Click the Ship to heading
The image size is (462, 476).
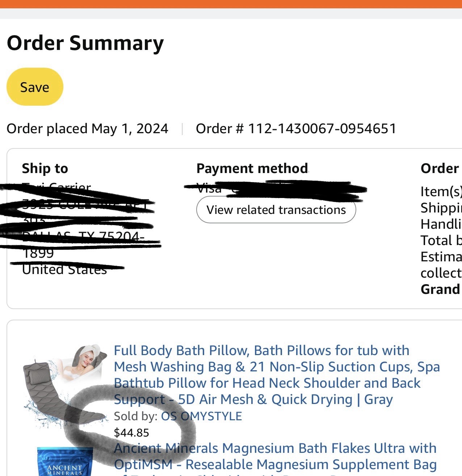[x=45, y=168]
